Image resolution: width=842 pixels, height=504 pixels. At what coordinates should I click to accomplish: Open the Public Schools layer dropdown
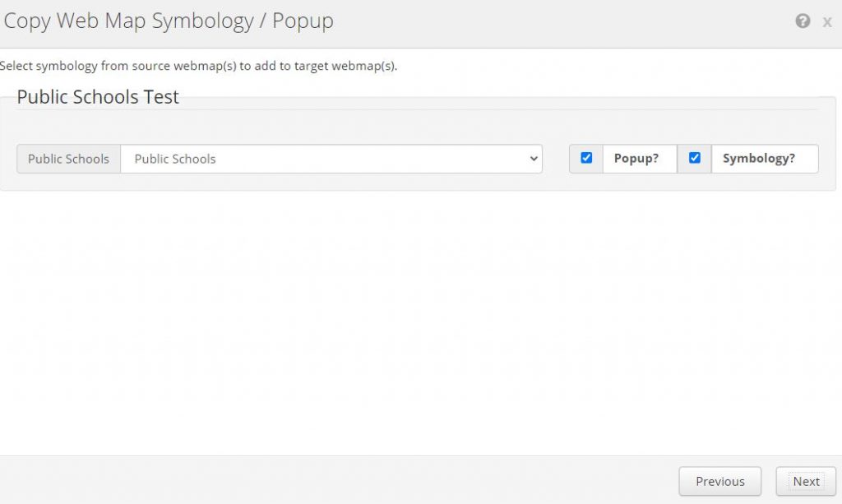point(331,159)
